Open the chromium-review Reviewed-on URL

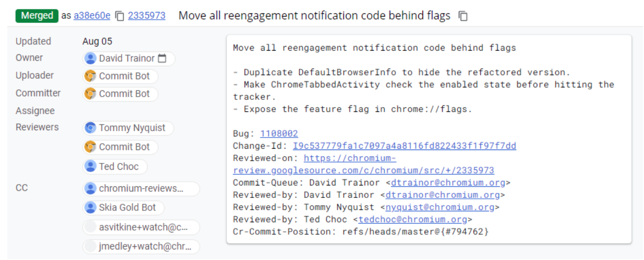[x=363, y=170]
